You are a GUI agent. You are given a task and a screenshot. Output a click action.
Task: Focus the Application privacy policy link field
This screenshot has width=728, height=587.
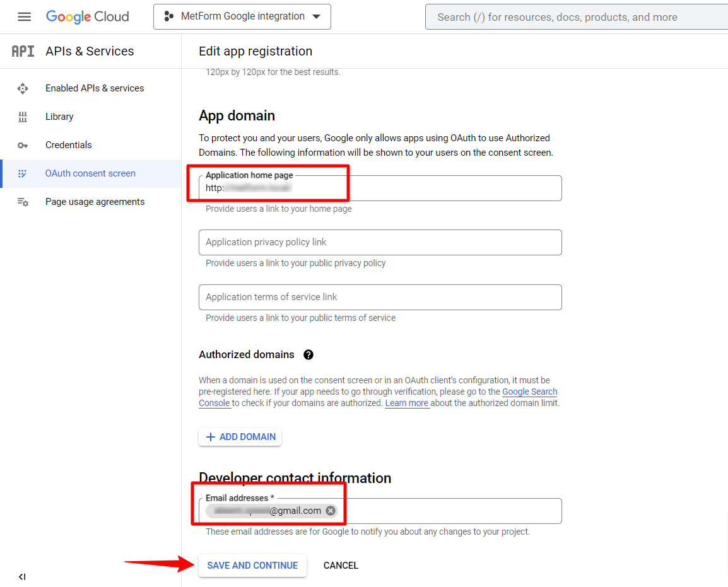pos(380,242)
